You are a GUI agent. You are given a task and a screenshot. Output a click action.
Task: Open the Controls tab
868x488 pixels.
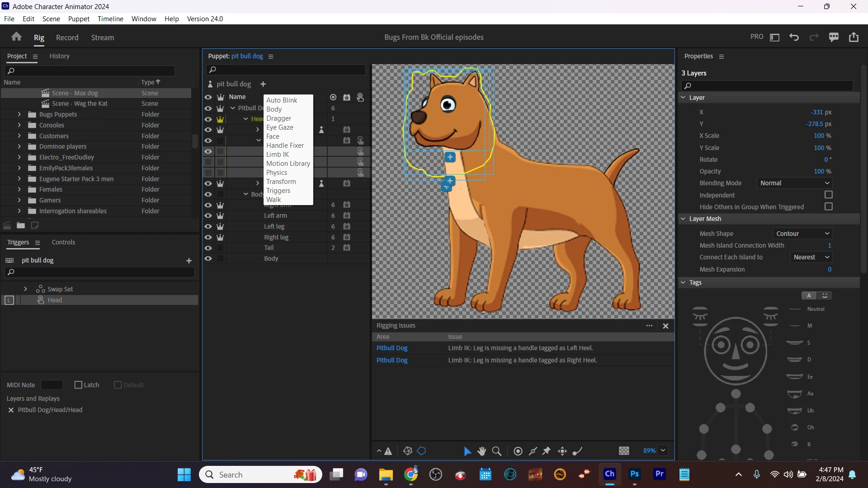click(x=63, y=242)
